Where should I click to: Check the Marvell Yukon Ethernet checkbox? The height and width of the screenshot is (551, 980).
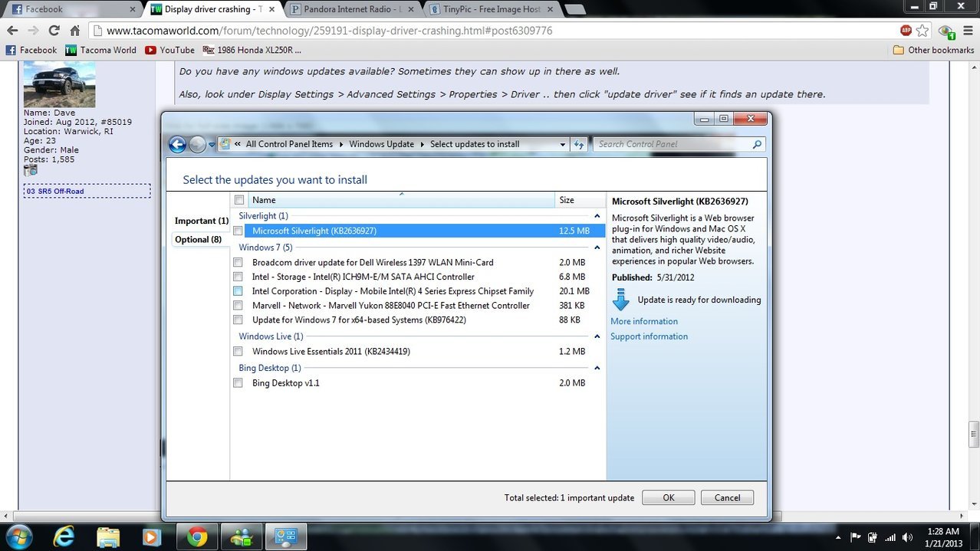[x=238, y=306]
